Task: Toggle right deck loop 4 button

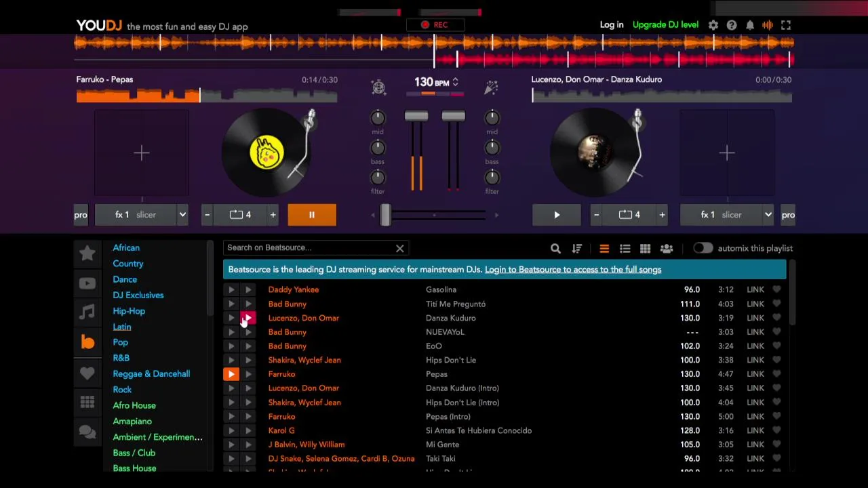Action: (629, 215)
